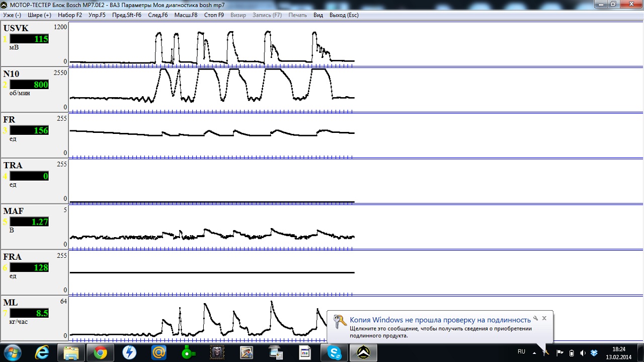Click the Windows authenticity notification title
Viewport: 644px width, 362px height.
pyautogui.click(x=440, y=320)
